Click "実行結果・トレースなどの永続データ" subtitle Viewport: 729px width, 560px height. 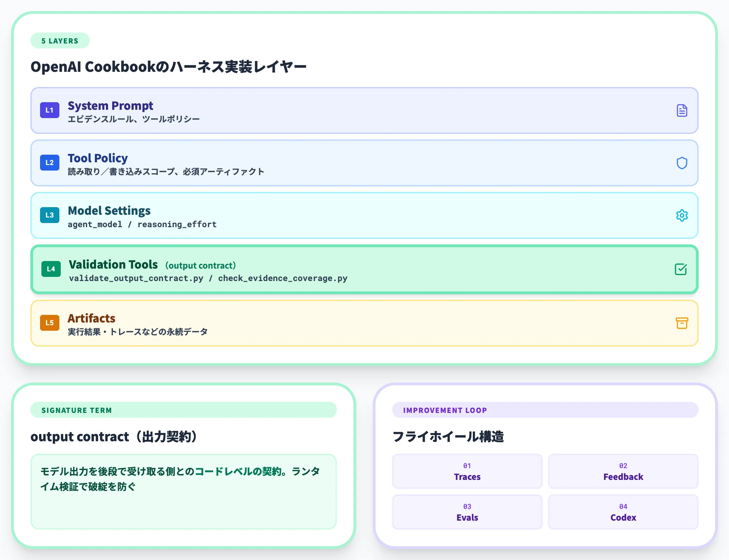[x=138, y=332]
